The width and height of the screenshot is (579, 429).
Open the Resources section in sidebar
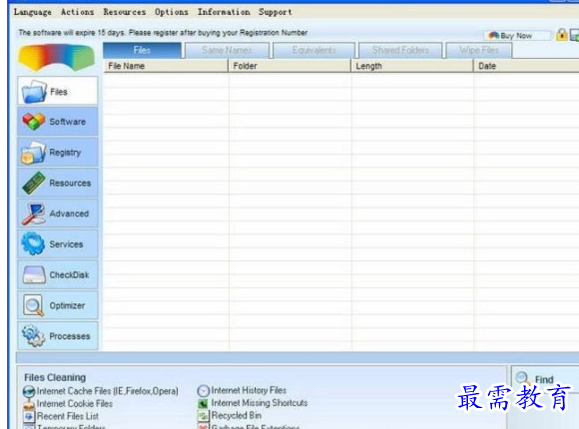click(58, 183)
